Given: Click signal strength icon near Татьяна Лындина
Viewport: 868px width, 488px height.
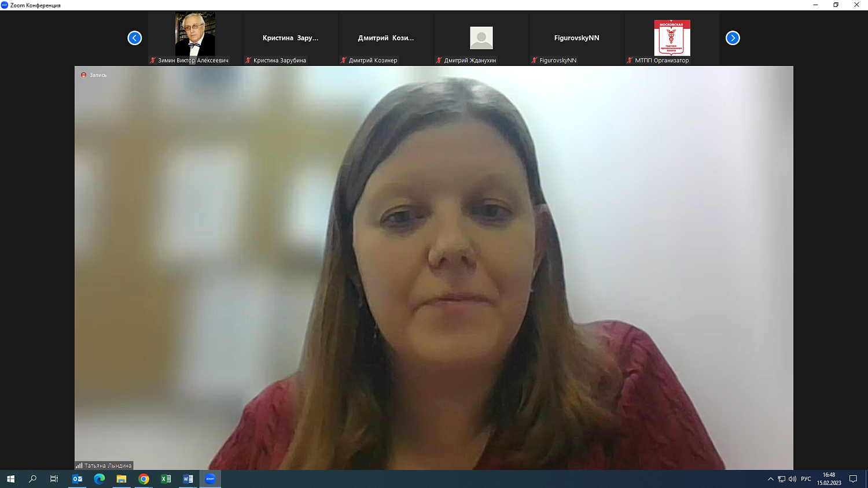Looking at the screenshot, I should (79, 465).
